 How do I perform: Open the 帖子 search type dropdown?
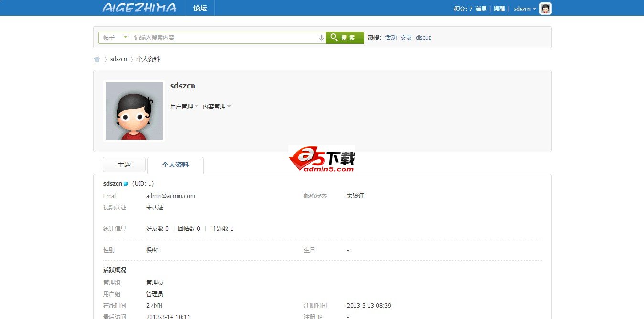(115, 37)
